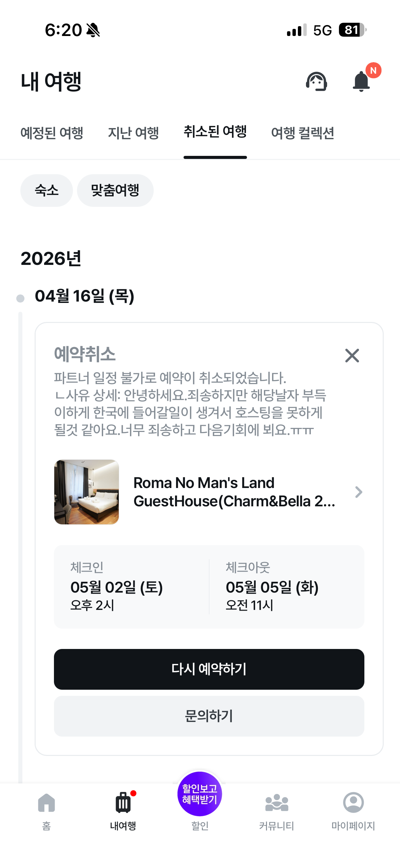Toggle the 맞춤여행 filter chip
Viewport: 400px width, 868px height.
(115, 190)
